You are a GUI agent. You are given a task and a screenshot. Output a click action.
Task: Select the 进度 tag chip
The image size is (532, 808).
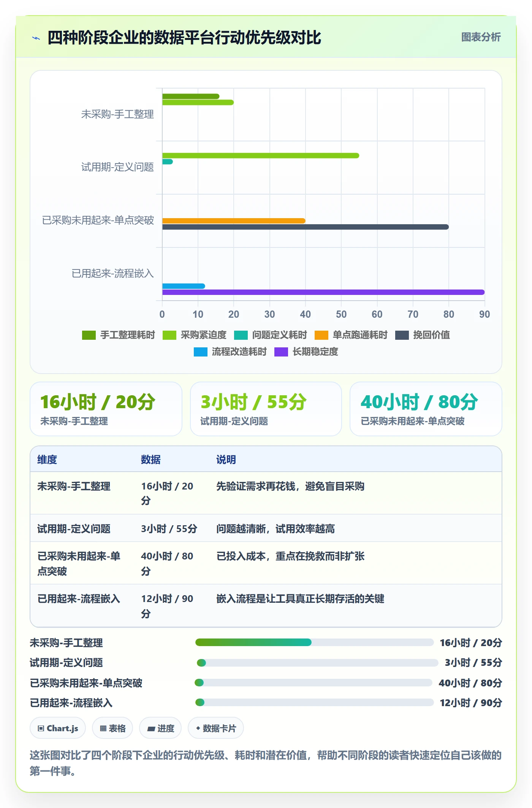160,728
